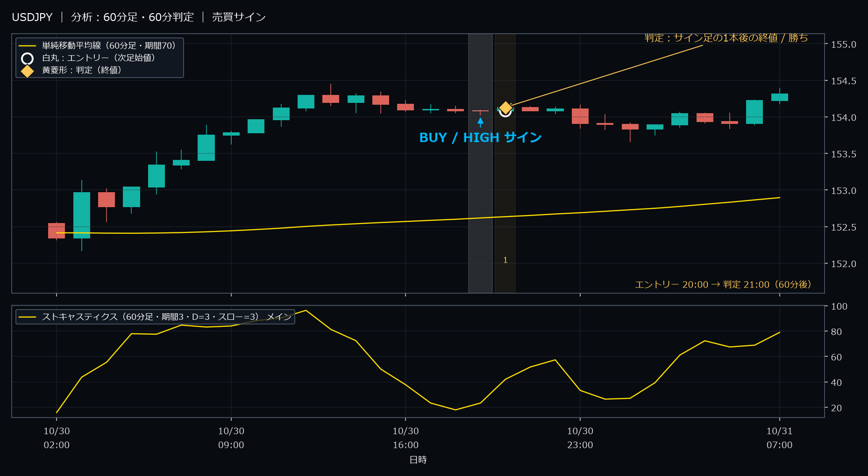This screenshot has width=868, height=476.
Task: Click the number 1 in judgment band
Action: pyautogui.click(x=505, y=260)
